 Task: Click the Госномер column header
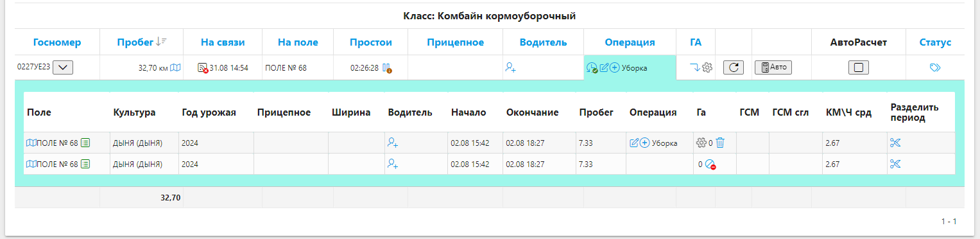(57, 42)
